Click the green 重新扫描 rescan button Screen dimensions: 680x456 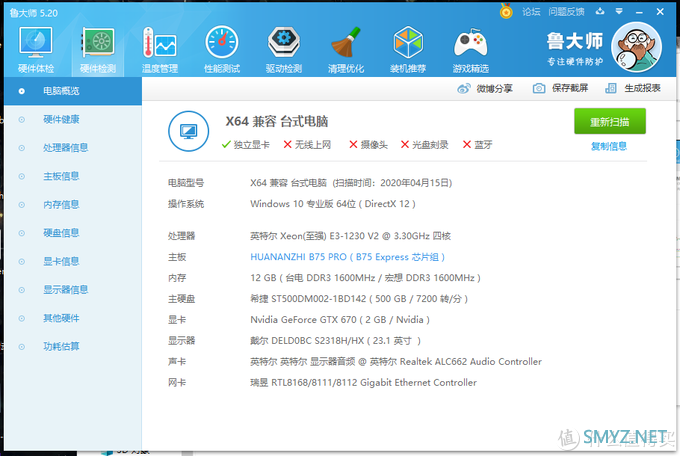pos(610,121)
